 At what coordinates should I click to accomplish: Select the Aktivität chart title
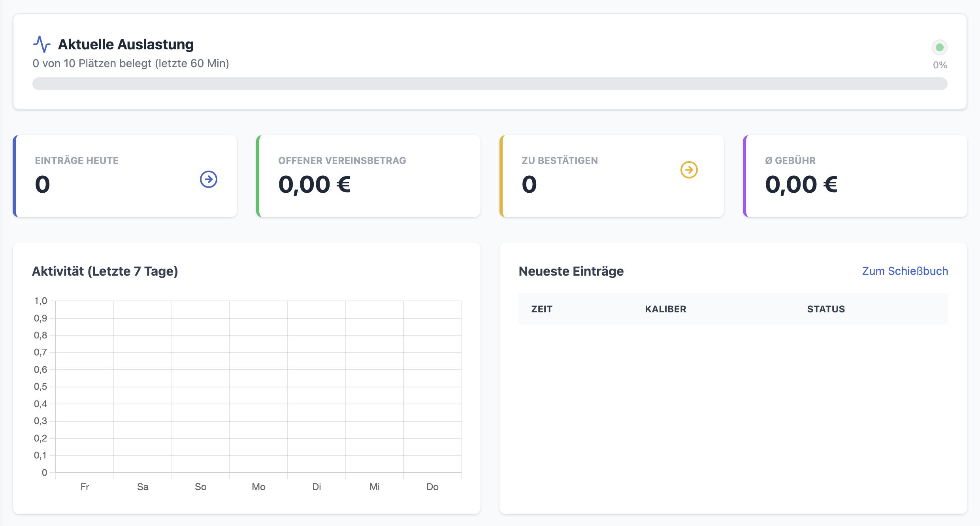point(106,271)
